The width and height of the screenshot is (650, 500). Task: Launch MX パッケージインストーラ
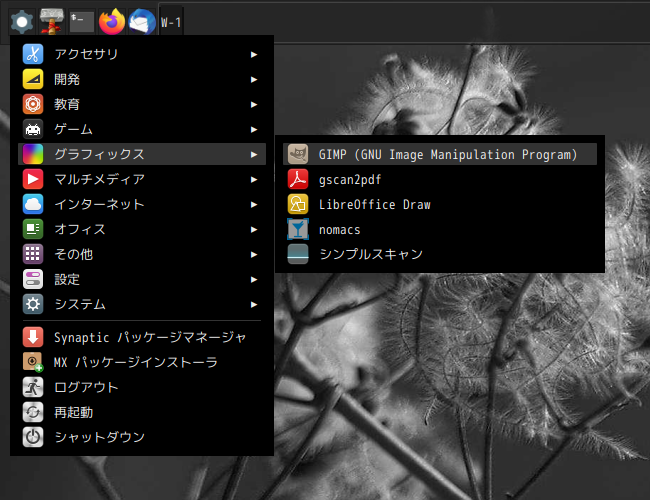[x=142, y=362]
